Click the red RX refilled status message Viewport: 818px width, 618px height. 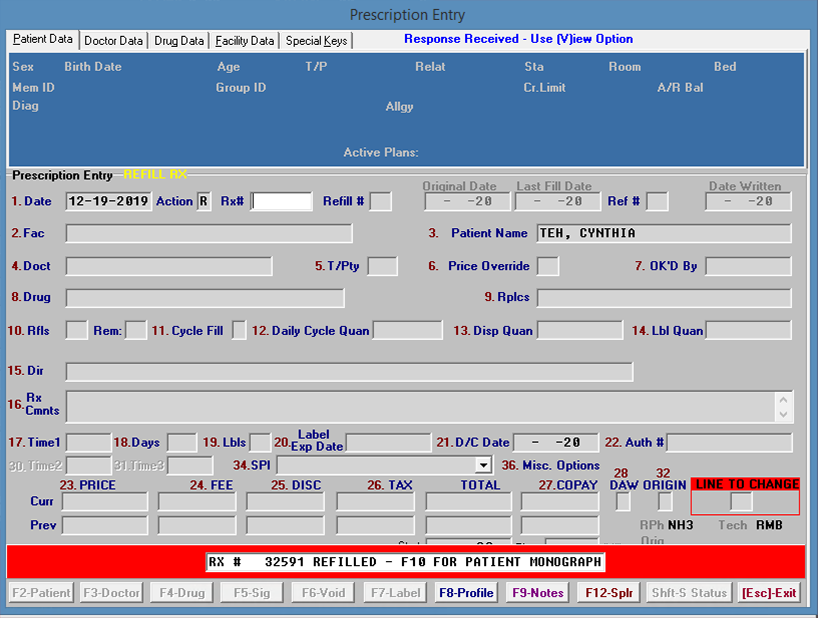405,562
